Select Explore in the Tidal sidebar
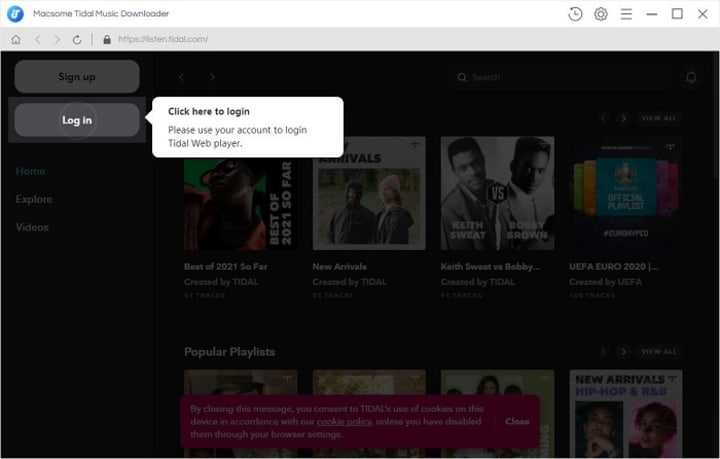 coord(34,199)
